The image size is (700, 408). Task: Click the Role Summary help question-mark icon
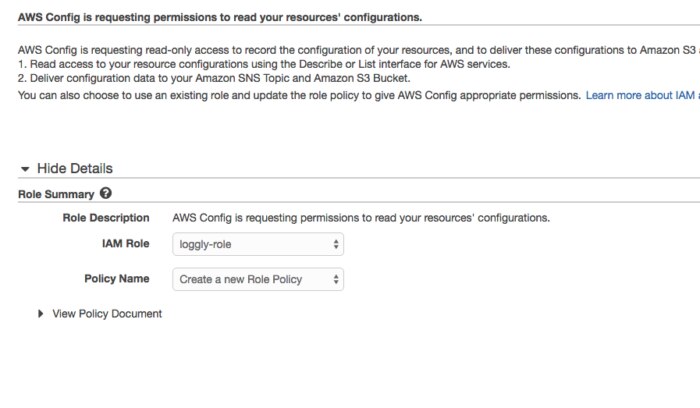point(105,194)
